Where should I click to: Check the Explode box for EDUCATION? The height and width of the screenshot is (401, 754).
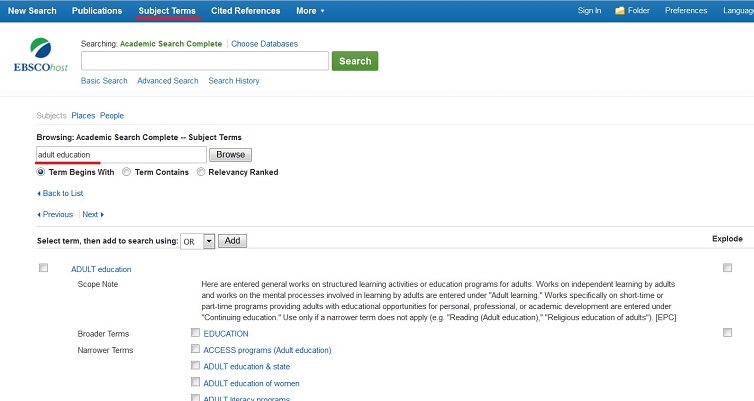click(728, 333)
